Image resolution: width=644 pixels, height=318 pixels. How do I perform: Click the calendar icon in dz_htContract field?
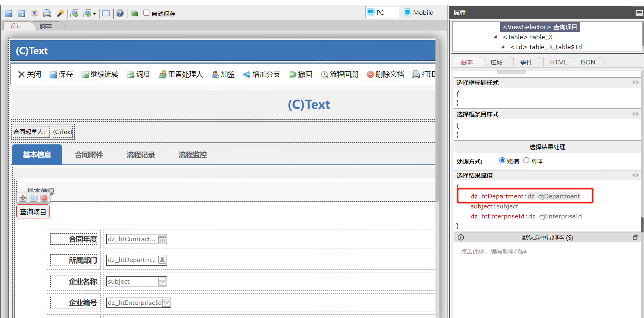point(162,239)
